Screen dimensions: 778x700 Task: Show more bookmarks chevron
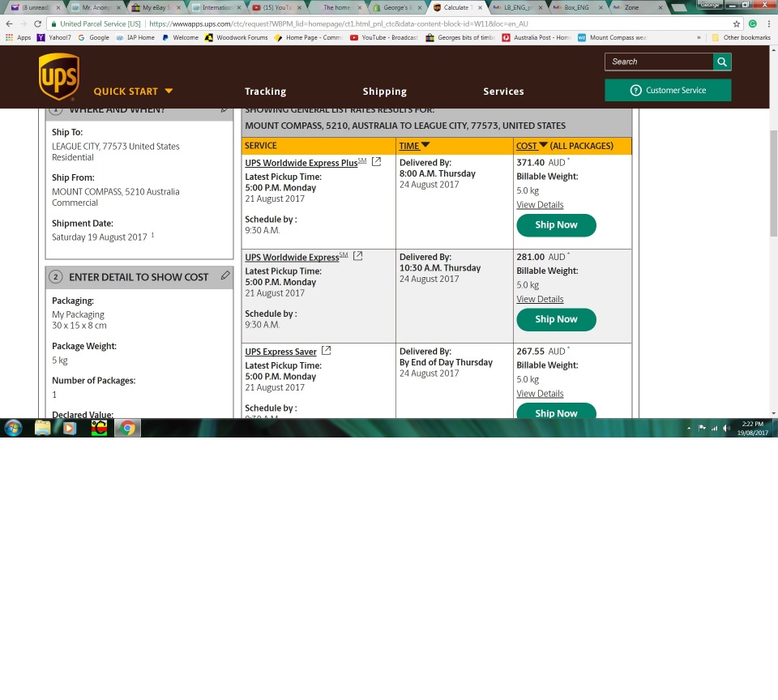click(699, 38)
